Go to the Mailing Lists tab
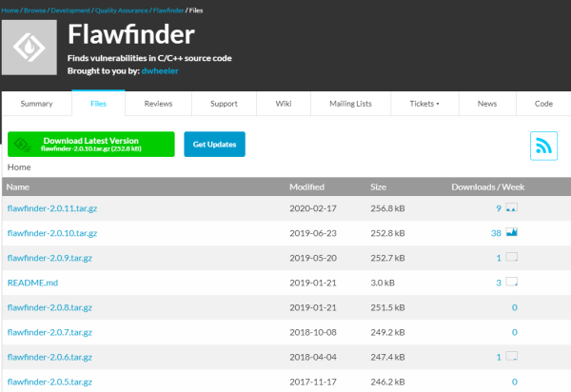 [350, 104]
